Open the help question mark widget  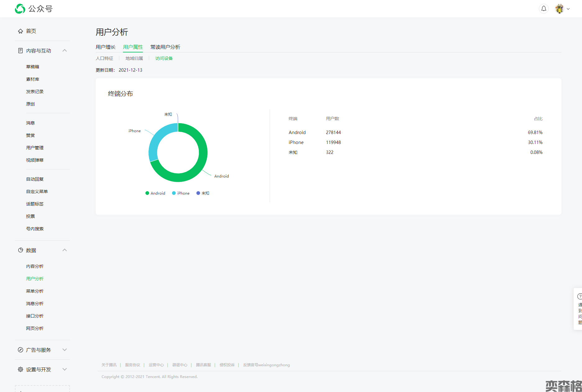pyautogui.click(x=579, y=296)
